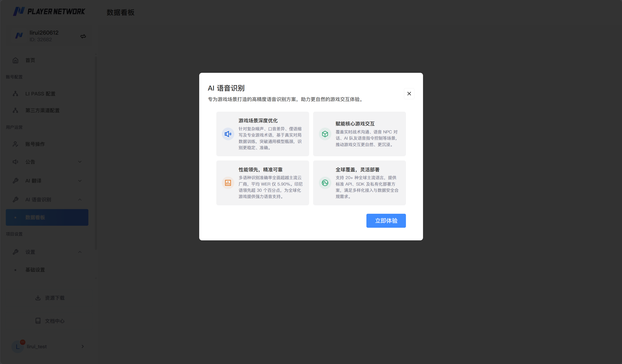Open 第三方渠道配置 menu item
The image size is (622, 364).
[47, 110]
